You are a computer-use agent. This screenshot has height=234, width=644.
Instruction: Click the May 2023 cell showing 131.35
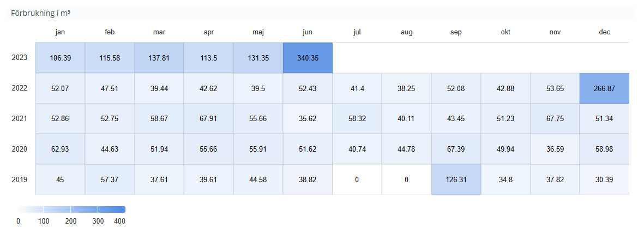pos(258,58)
